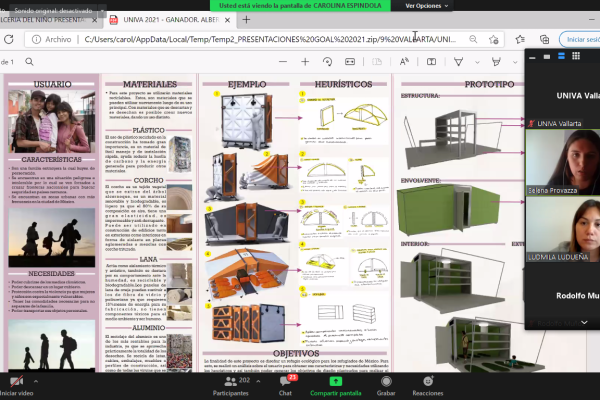Click the USUARIO family photo in PDF
The height and width of the screenshot is (400, 600).
tap(52, 121)
